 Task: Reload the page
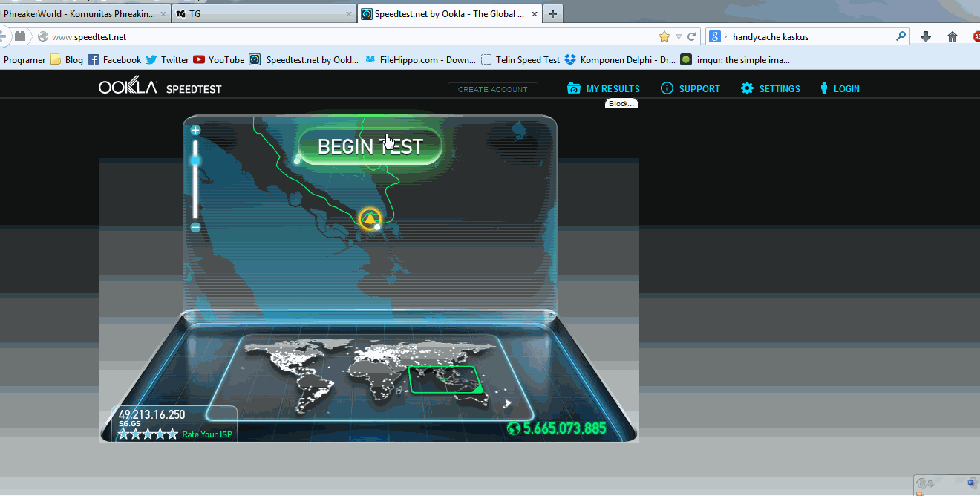[691, 36]
